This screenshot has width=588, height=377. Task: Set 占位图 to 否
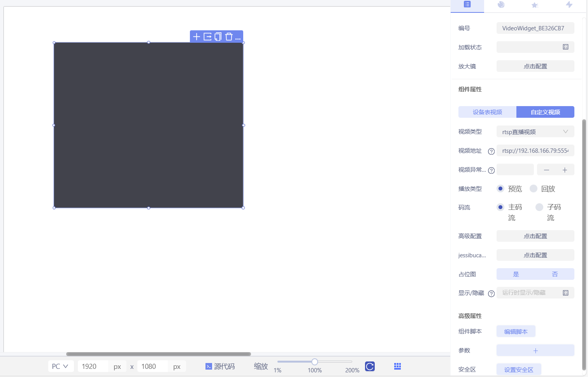click(555, 274)
